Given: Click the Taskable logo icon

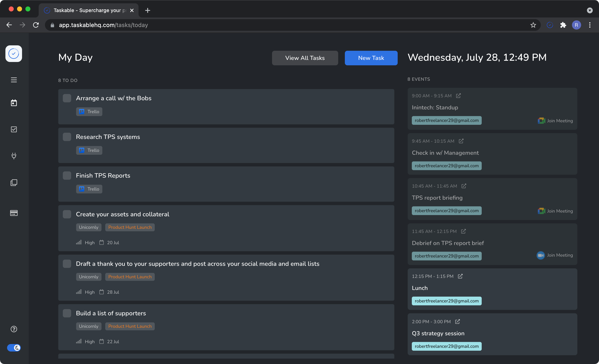Looking at the screenshot, I should [14, 53].
